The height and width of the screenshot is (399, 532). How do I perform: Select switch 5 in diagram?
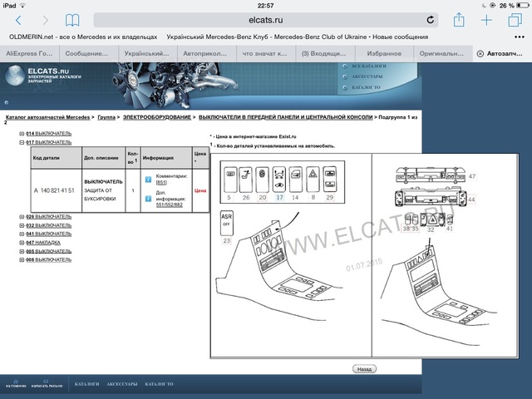(x=230, y=180)
